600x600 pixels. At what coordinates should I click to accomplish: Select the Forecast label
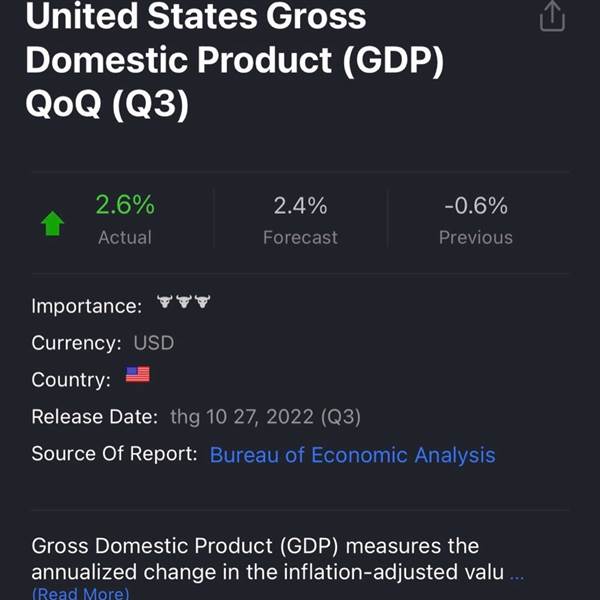(300, 238)
